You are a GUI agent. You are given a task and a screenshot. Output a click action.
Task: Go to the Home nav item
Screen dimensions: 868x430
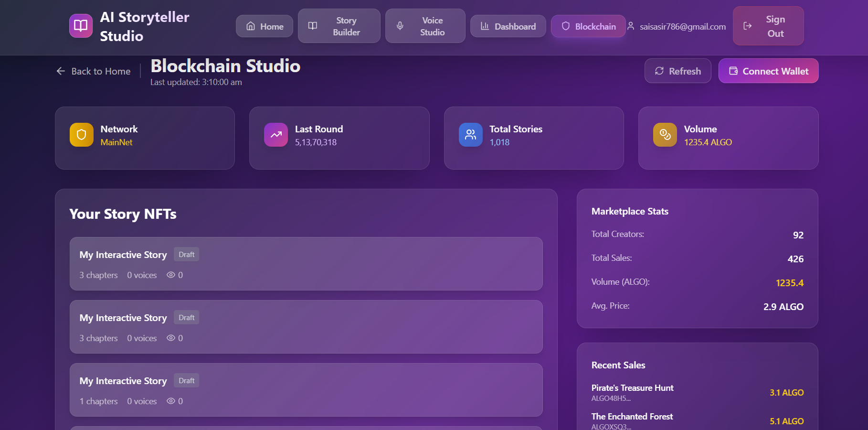click(265, 26)
